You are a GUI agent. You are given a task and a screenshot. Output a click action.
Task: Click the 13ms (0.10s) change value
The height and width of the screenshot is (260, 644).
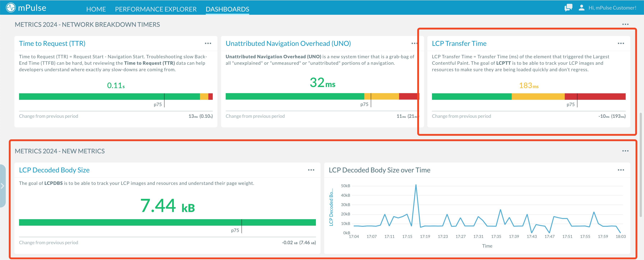pyautogui.click(x=201, y=116)
